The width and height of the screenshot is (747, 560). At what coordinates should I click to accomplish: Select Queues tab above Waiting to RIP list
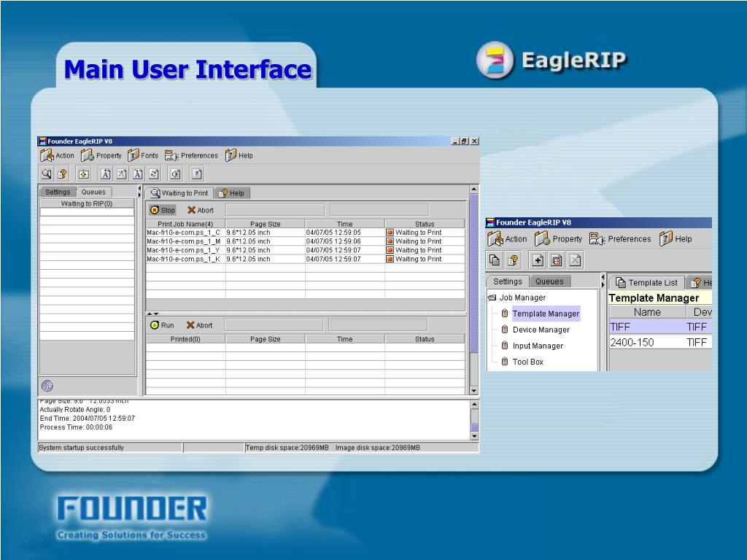coord(93,192)
